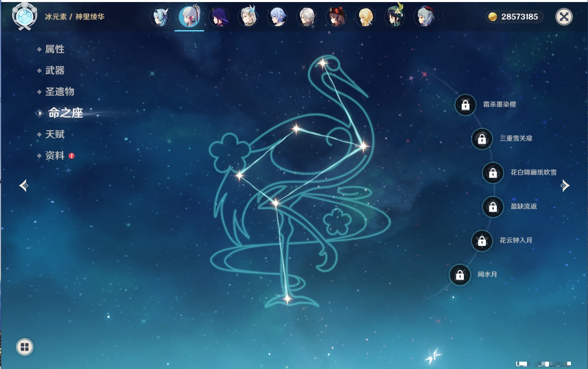Switch to the Raiden Shogun portrait
This screenshot has height=369, width=588.
219,17
